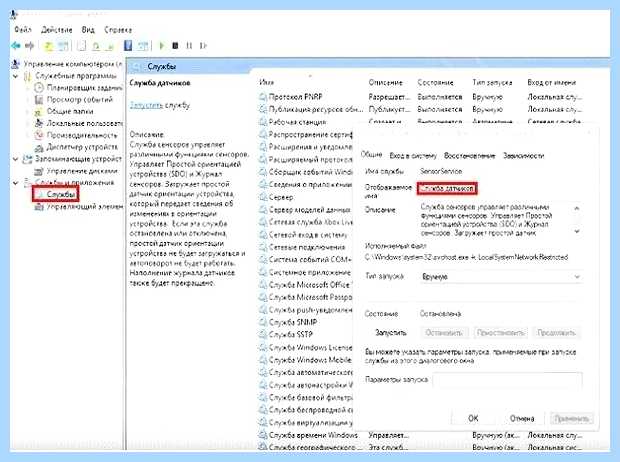The image size is (620, 462).
Task: Select the Служба времени Windows row
Action: (x=420, y=435)
